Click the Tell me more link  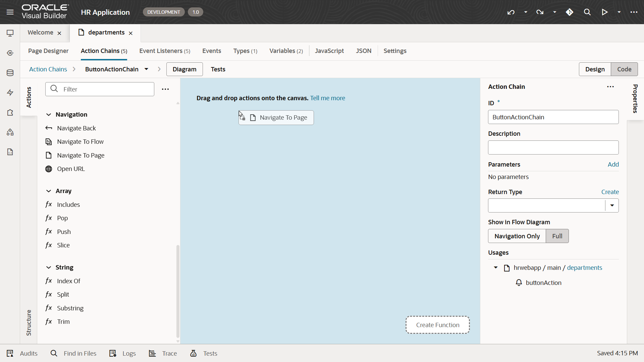pos(327,98)
